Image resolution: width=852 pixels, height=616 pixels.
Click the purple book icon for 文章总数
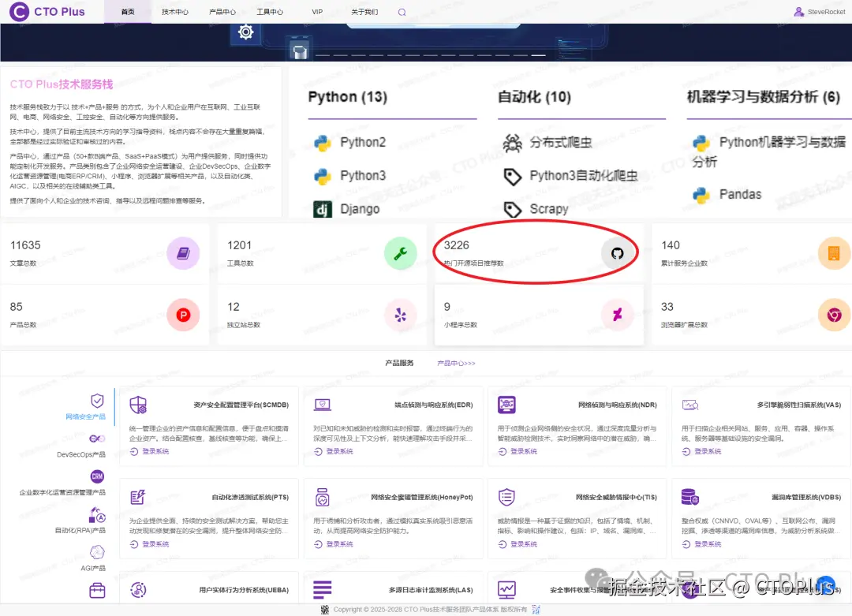coord(183,253)
